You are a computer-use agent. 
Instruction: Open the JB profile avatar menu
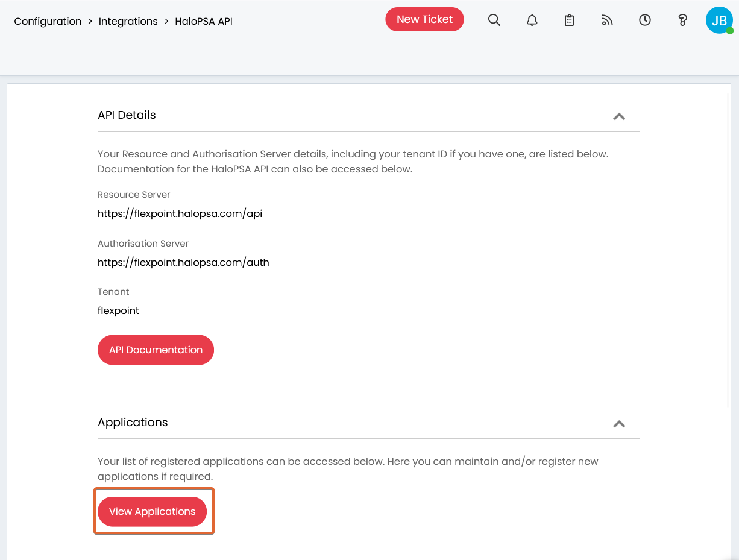(719, 20)
